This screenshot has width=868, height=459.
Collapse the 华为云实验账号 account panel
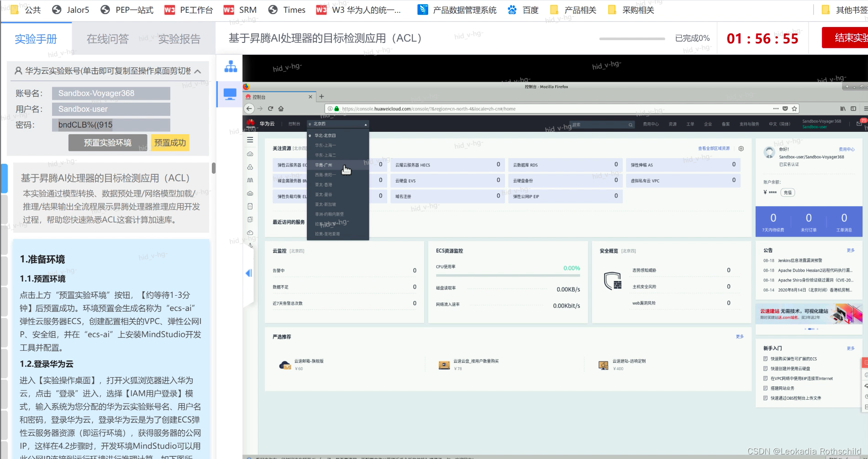click(198, 71)
